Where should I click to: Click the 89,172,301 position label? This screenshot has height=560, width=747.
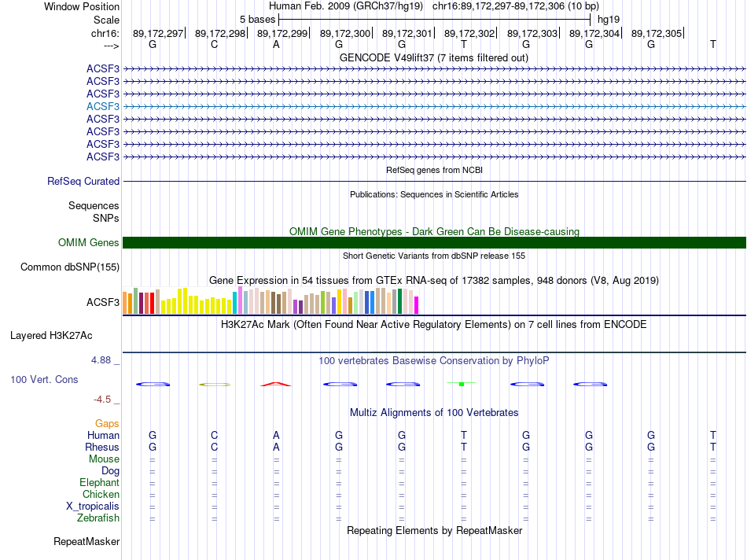pos(407,33)
